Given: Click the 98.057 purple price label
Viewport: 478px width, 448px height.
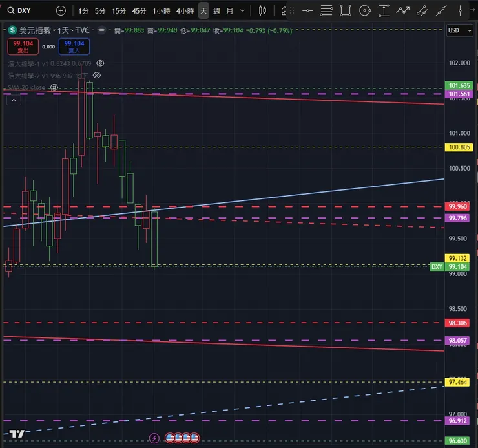Looking at the screenshot, I should [457, 341].
